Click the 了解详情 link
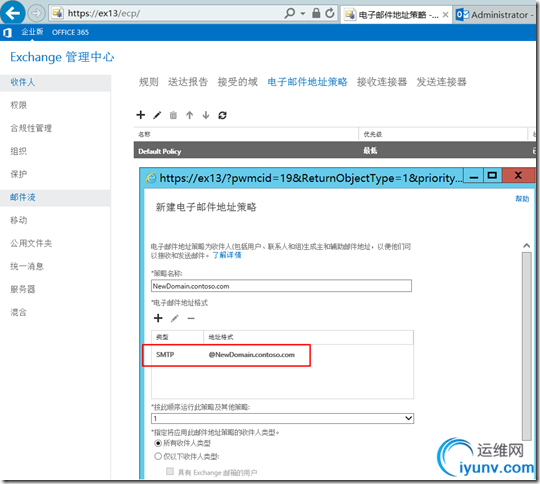The width and height of the screenshot is (540, 484). tap(227, 255)
